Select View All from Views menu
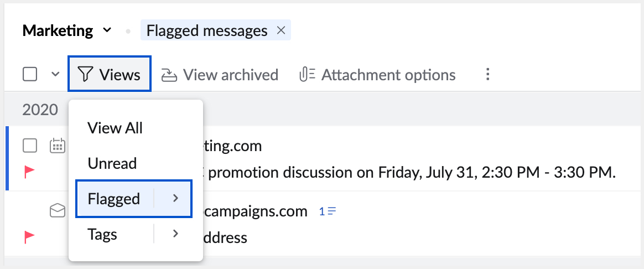Viewport: 644px width, 269px height. (115, 128)
